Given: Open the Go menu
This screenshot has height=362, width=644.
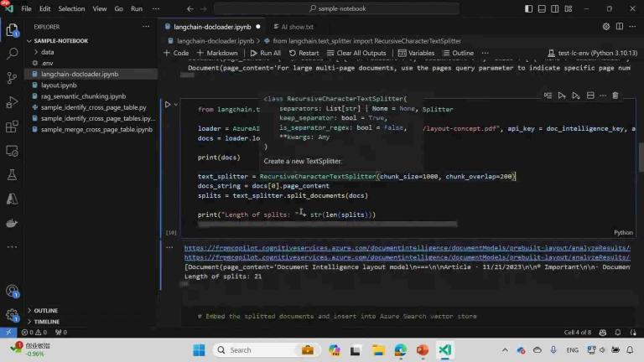Looking at the screenshot, I should click(119, 8).
